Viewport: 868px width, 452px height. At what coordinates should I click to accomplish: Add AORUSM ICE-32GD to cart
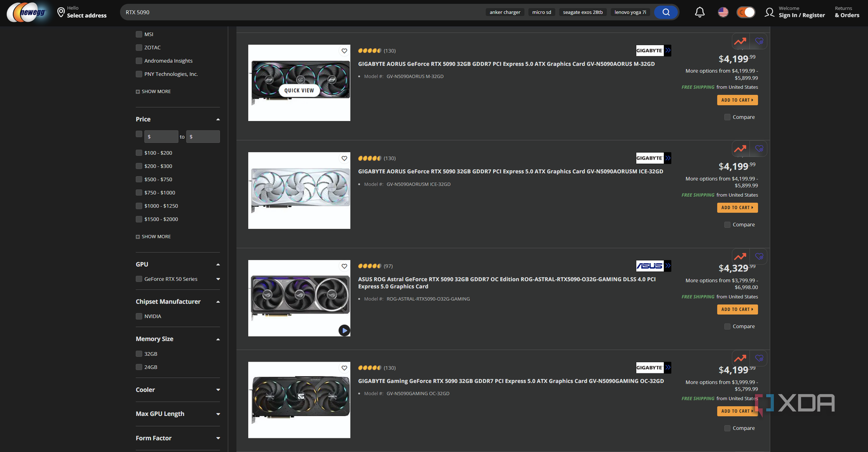pyautogui.click(x=738, y=208)
